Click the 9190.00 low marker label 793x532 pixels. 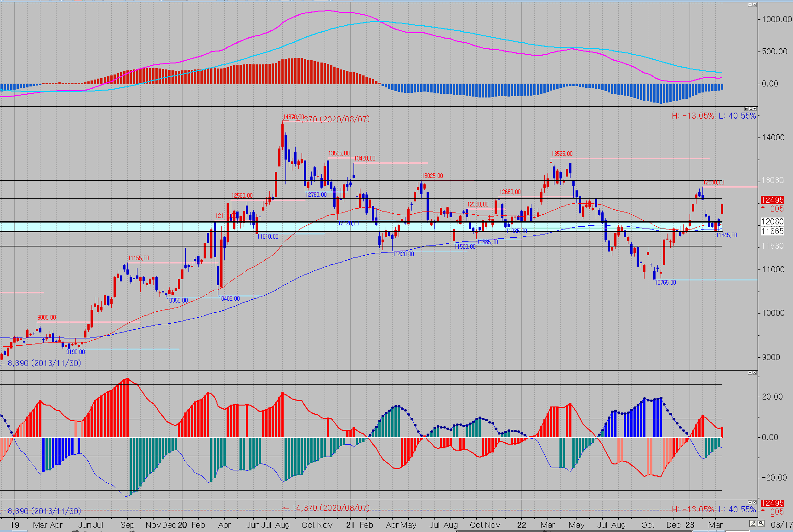(75, 352)
